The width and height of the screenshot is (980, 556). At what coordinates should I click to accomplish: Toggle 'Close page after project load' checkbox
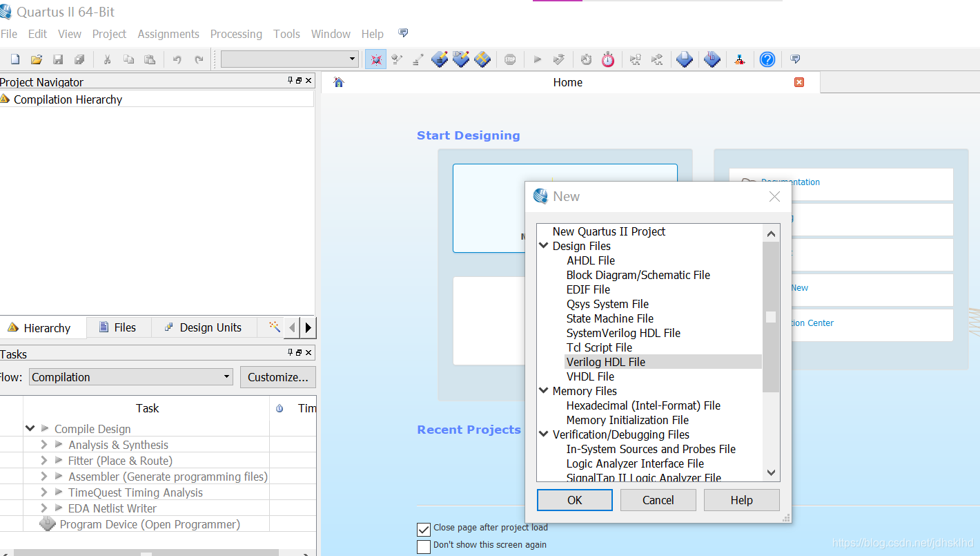(x=424, y=530)
